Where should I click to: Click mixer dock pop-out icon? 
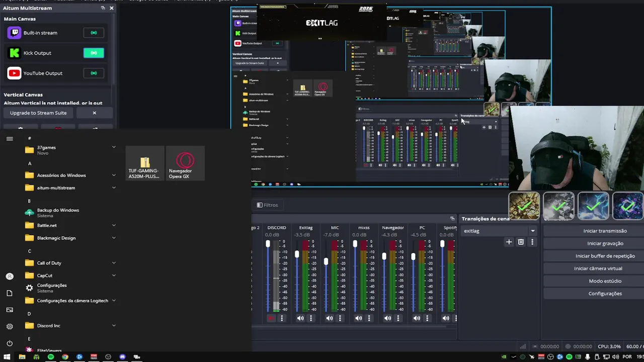pos(452,218)
